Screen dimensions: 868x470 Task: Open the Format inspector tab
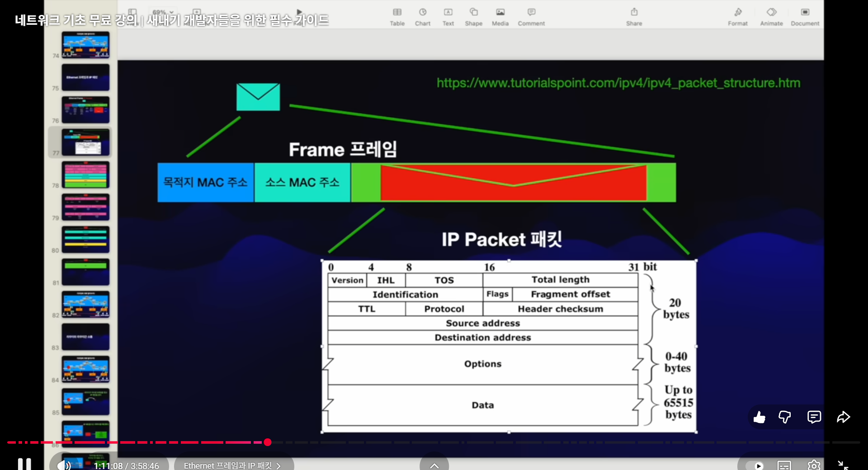tap(737, 16)
